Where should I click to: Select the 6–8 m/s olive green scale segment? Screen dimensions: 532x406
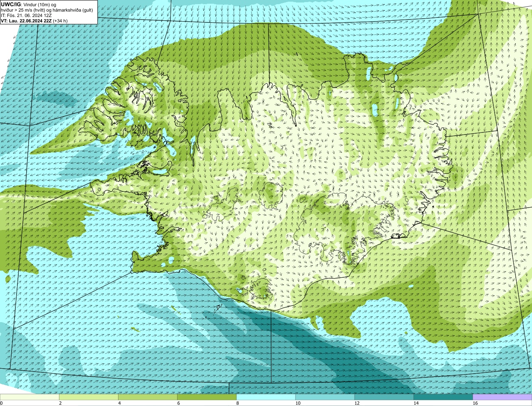coord(207,397)
